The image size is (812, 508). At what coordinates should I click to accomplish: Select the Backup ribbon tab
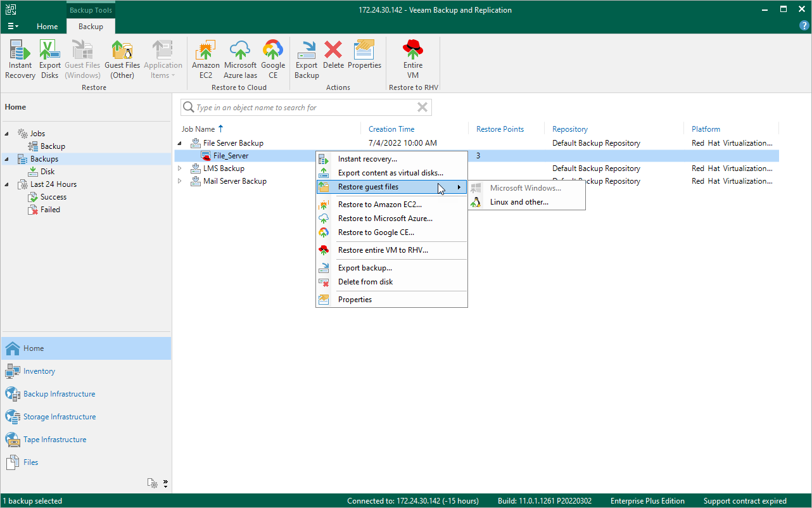[x=91, y=27]
